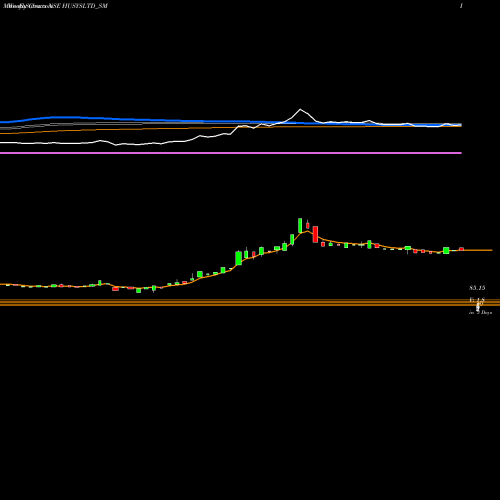This screenshot has height=500, width=500.
Task: Click the pink horizontal indicator line
Action: click(231, 153)
